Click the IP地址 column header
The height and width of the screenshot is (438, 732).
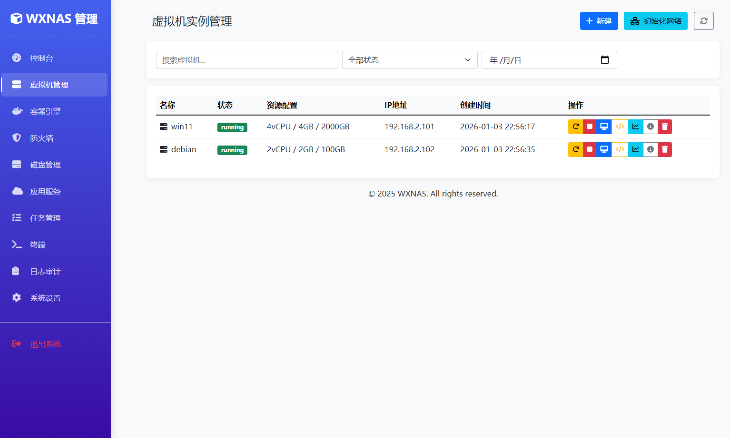pyautogui.click(x=395, y=105)
